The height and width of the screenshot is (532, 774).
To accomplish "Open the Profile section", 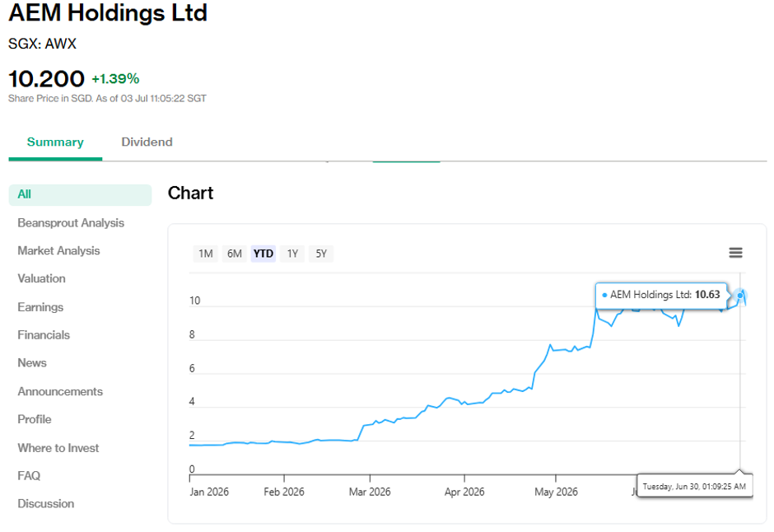I will (x=35, y=419).
